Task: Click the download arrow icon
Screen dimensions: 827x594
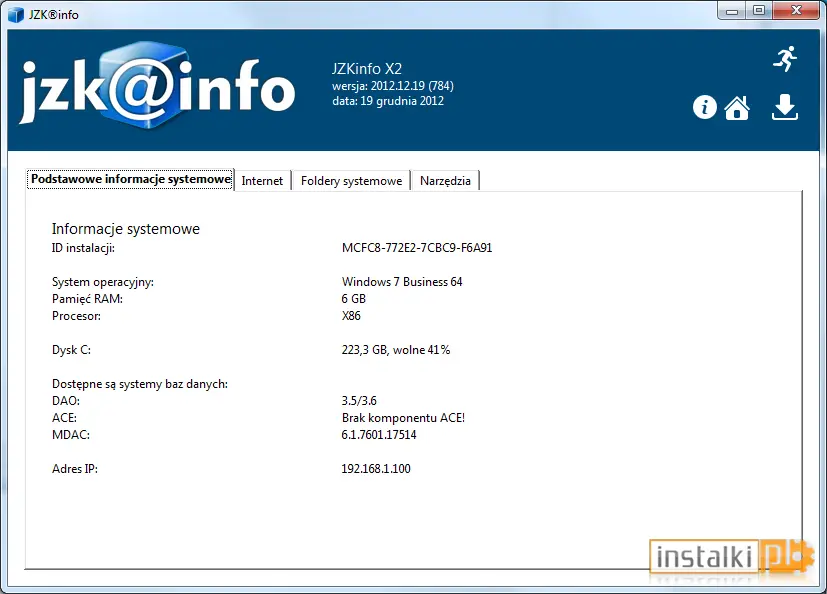Action: tap(785, 107)
